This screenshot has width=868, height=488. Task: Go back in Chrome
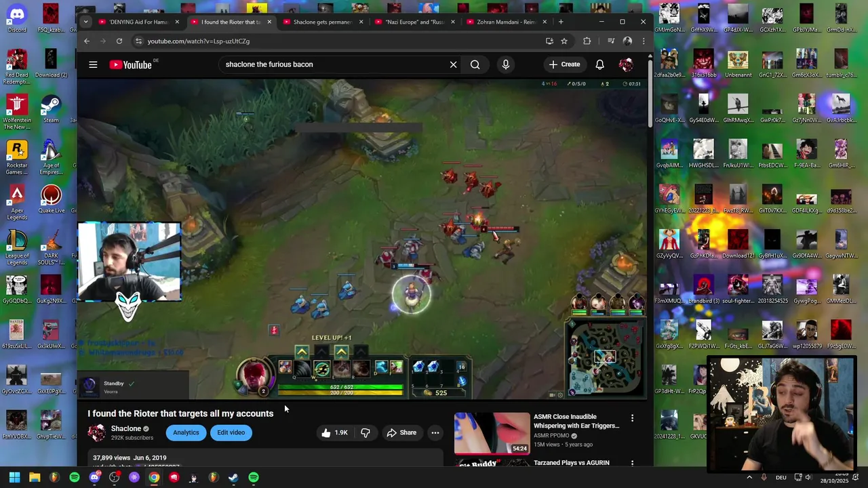click(x=87, y=41)
